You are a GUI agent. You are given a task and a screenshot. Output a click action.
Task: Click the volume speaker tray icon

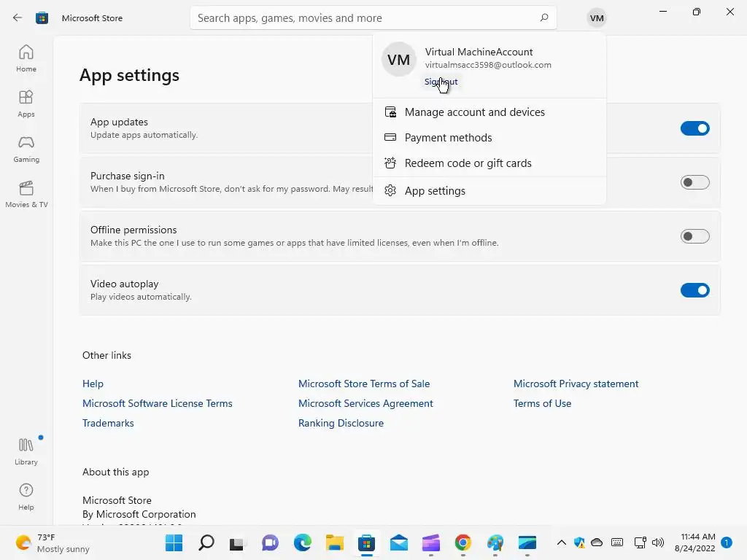pos(658,542)
